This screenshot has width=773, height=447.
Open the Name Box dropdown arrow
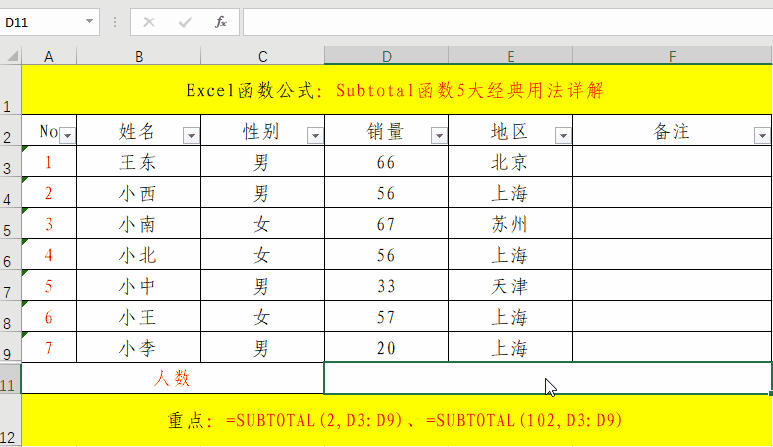[x=90, y=21]
